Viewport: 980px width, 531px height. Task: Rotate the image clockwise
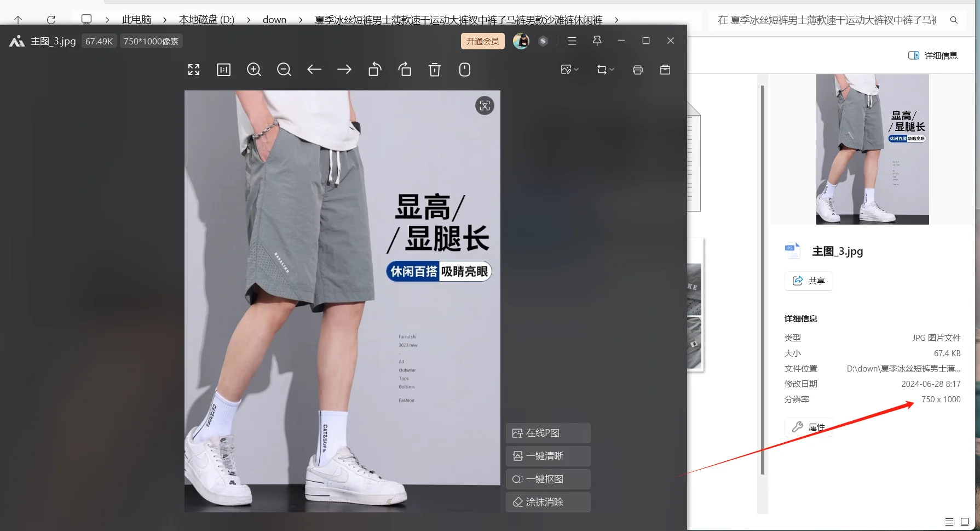pos(405,70)
